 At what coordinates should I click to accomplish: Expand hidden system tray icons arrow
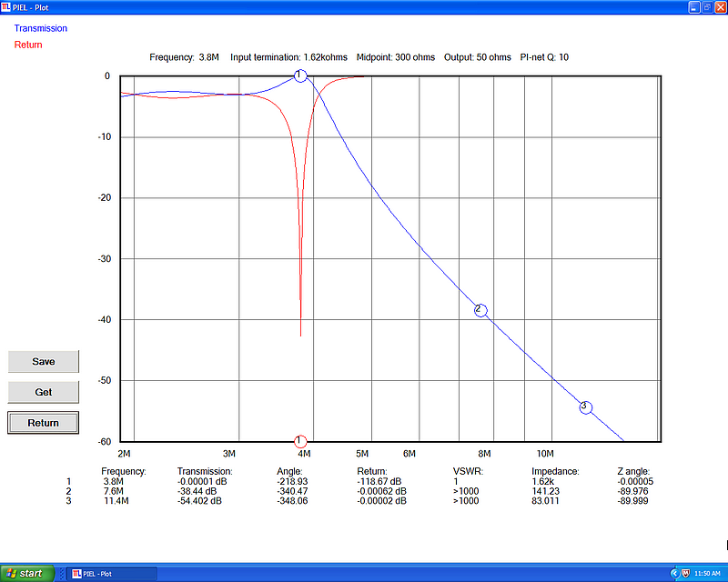(x=675, y=574)
